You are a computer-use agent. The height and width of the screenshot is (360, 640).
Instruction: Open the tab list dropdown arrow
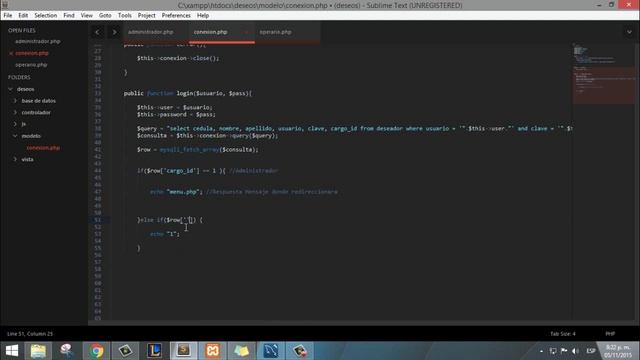629,32
